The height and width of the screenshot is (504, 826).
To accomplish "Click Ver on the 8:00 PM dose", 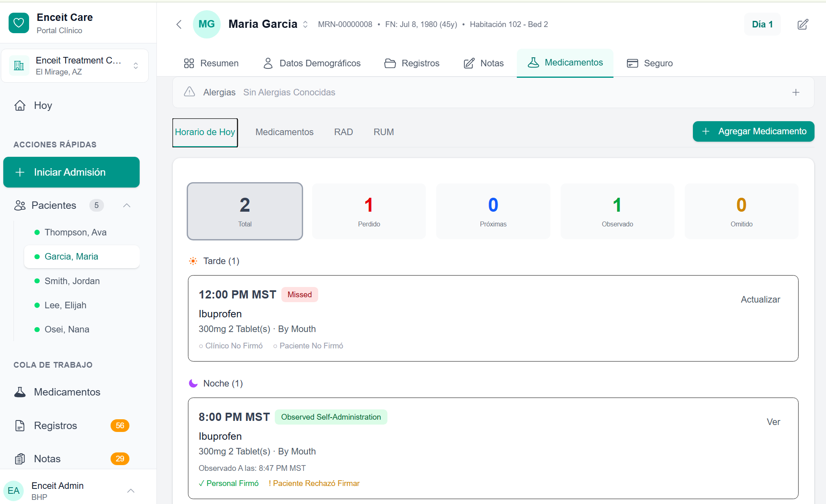I will click(x=773, y=422).
